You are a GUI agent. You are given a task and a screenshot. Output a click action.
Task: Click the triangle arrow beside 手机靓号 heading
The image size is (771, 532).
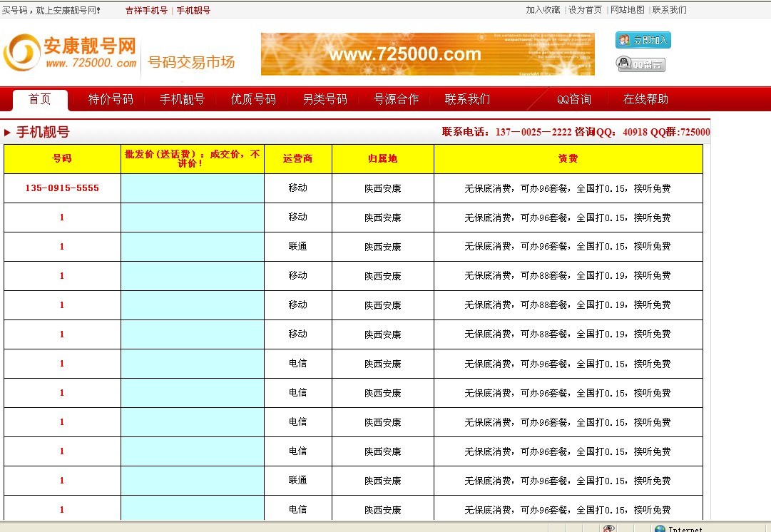(7, 133)
